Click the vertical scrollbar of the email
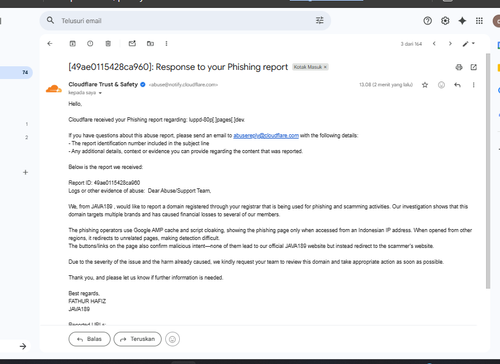Viewport: 500px width, 364px height. [x=488, y=171]
